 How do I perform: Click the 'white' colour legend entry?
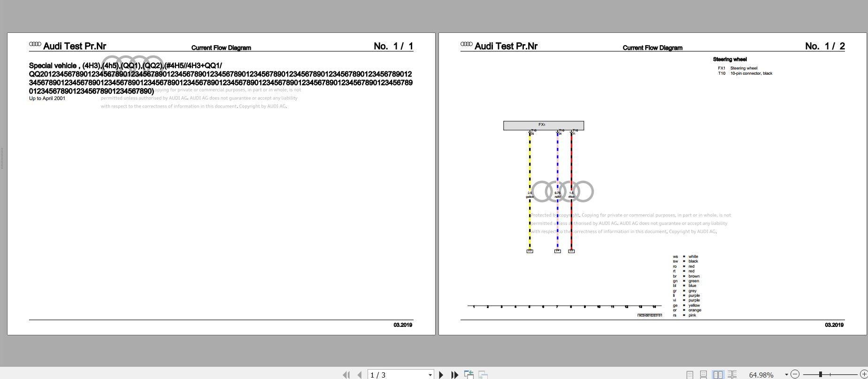click(693, 256)
